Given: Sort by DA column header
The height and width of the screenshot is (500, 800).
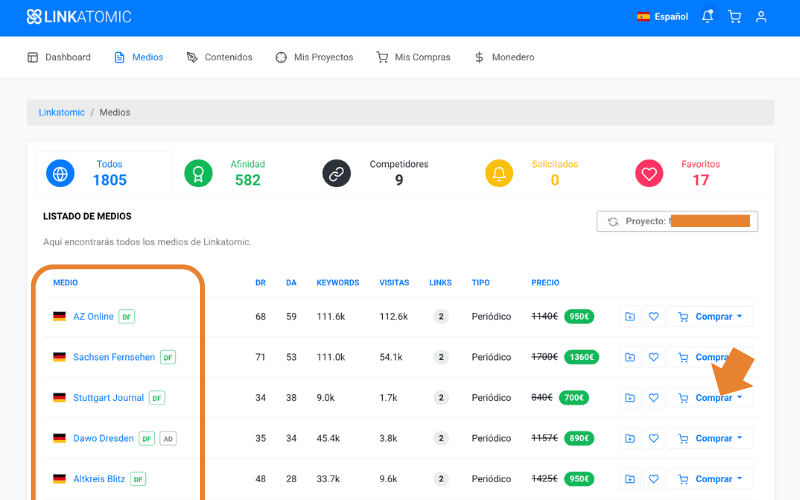Looking at the screenshot, I should coord(291,283).
